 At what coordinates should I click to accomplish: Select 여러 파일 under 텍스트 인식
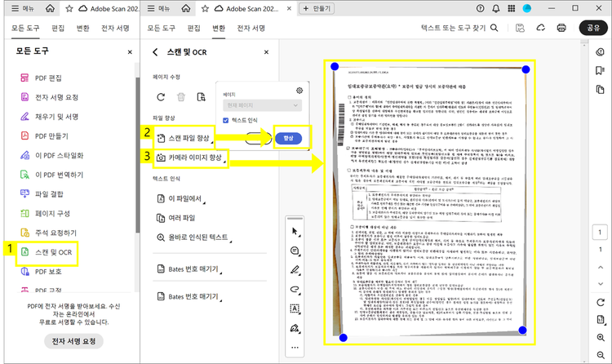click(175, 218)
